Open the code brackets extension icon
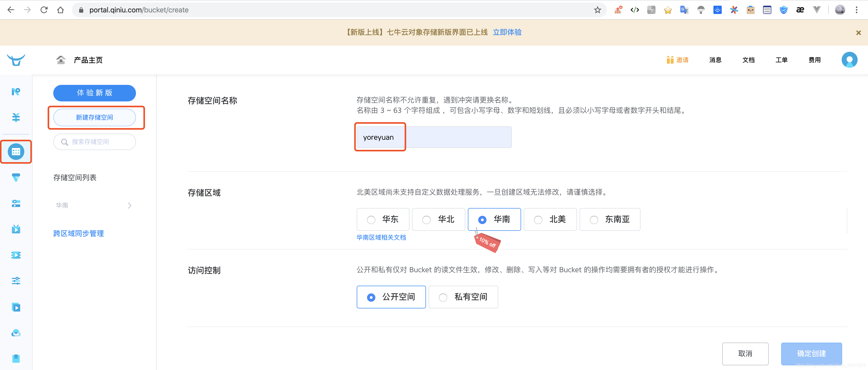The height and width of the screenshot is (370, 868). (x=635, y=10)
